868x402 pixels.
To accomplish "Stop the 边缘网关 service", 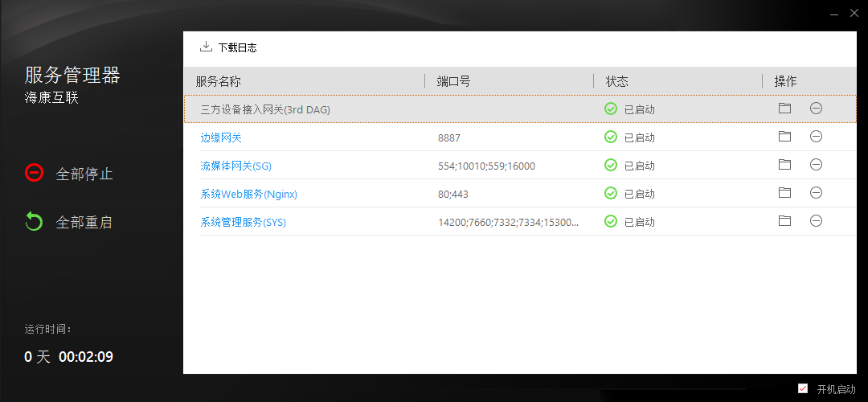I will tap(816, 137).
